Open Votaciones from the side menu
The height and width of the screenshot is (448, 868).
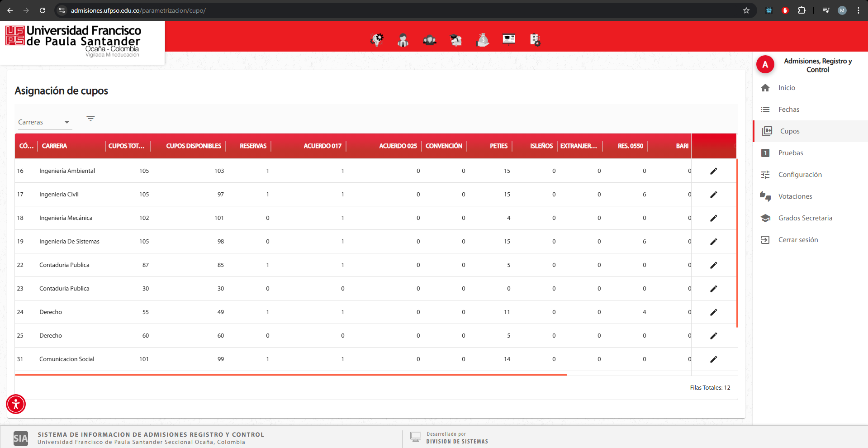[x=795, y=196]
